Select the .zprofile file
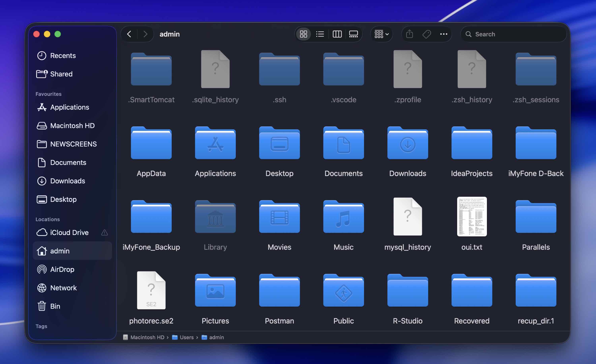 pos(408,69)
